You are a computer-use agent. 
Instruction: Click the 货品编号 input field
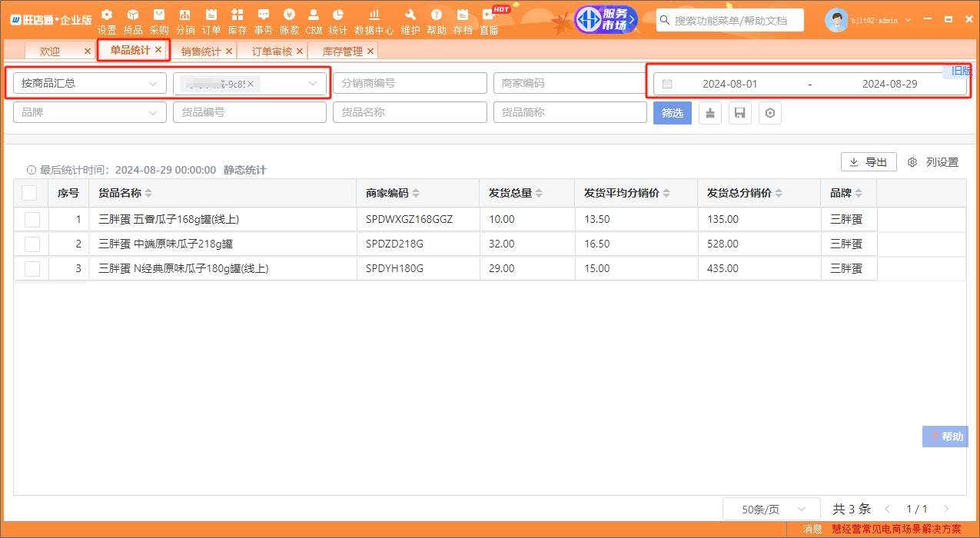click(250, 112)
